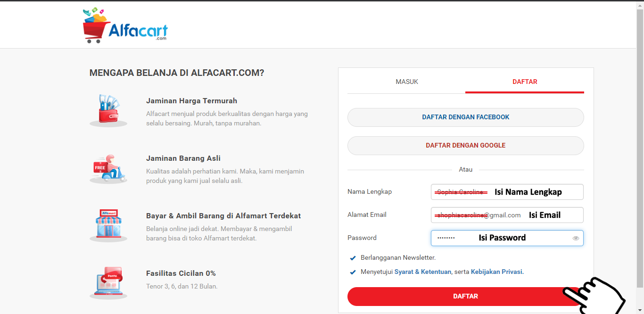Click DAFTAR DENGAN FACEBOOK button
The width and height of the screenshot is (644, 314).
(x=466, y=117)
